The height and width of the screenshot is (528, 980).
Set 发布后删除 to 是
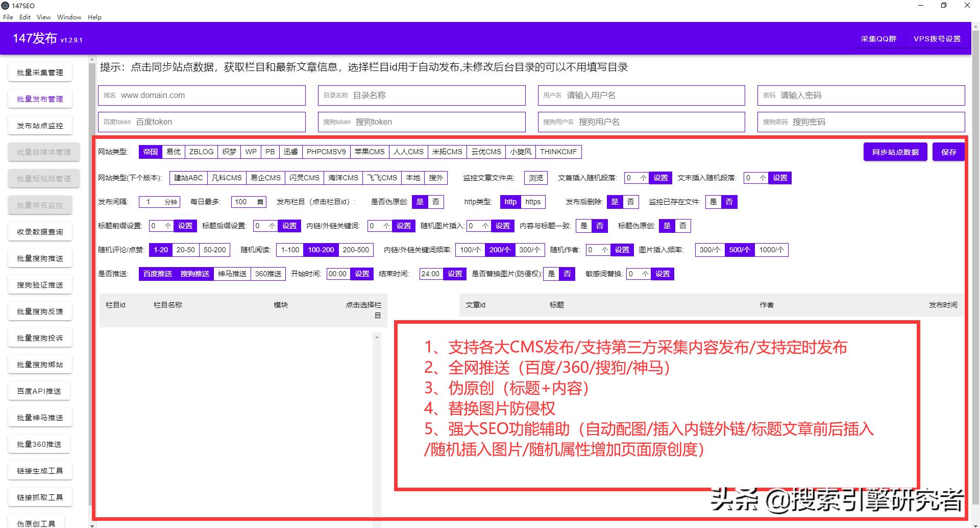(x=615, y=202)
